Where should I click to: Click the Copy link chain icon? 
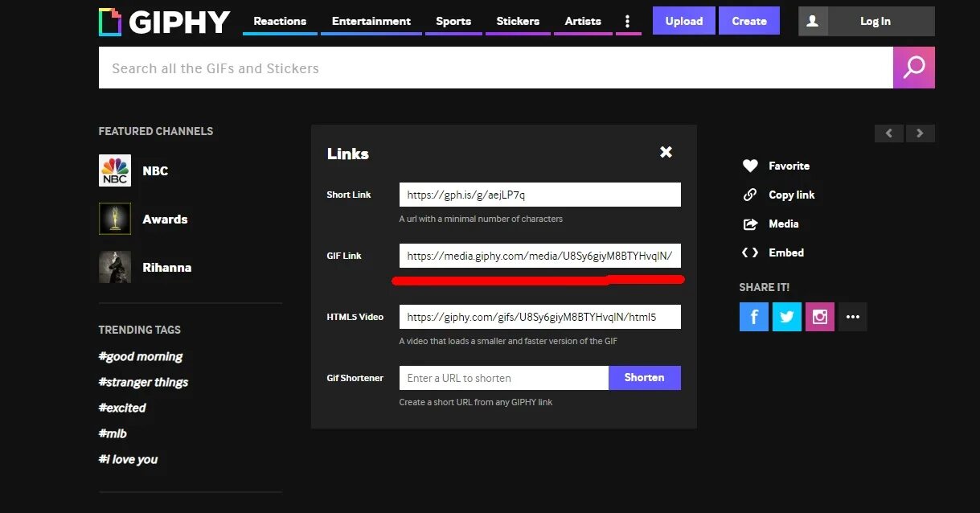coord(750,195)
